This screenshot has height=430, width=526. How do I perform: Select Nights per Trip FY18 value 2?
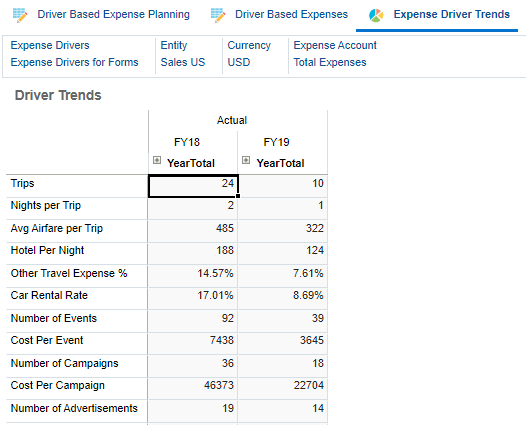point(193,208)
